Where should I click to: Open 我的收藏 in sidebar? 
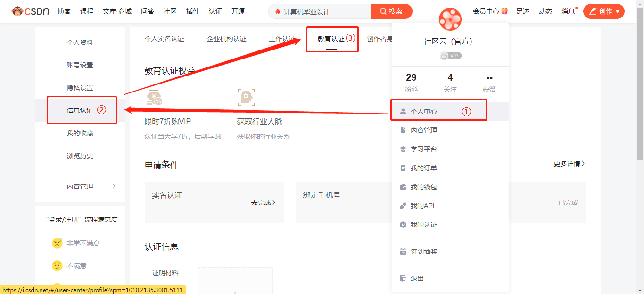coord(80,133)
